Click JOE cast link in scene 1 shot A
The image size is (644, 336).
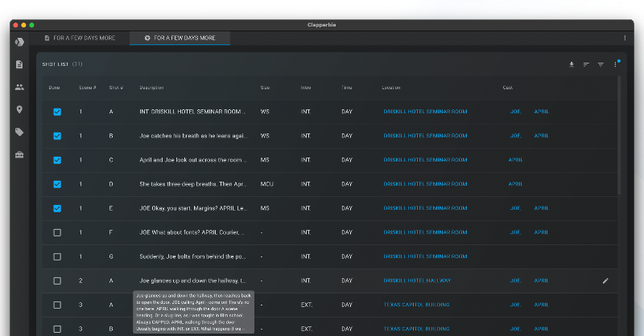tap(515, 112)
